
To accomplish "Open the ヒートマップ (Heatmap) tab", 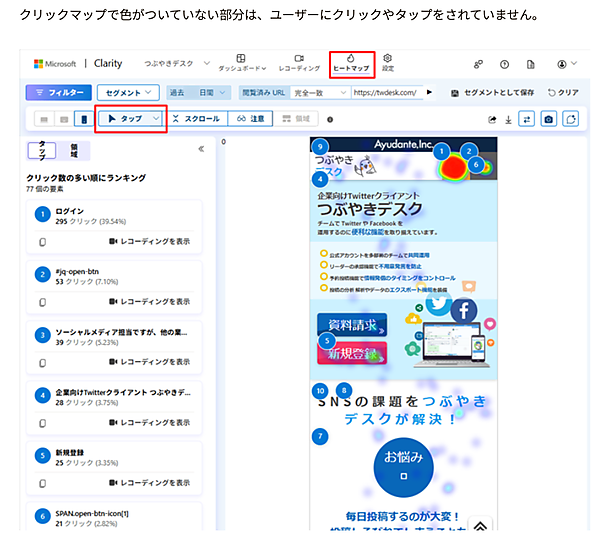I will [351, 64].
